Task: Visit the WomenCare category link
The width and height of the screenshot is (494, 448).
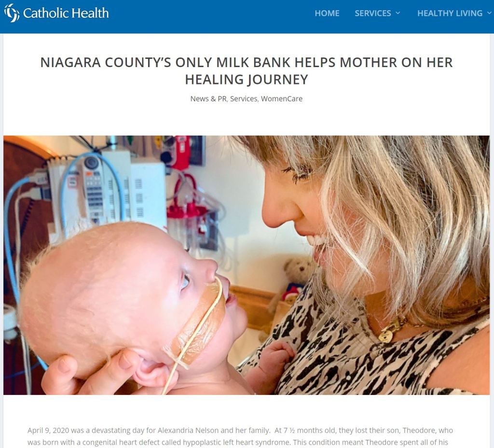Action: [282, 98]
